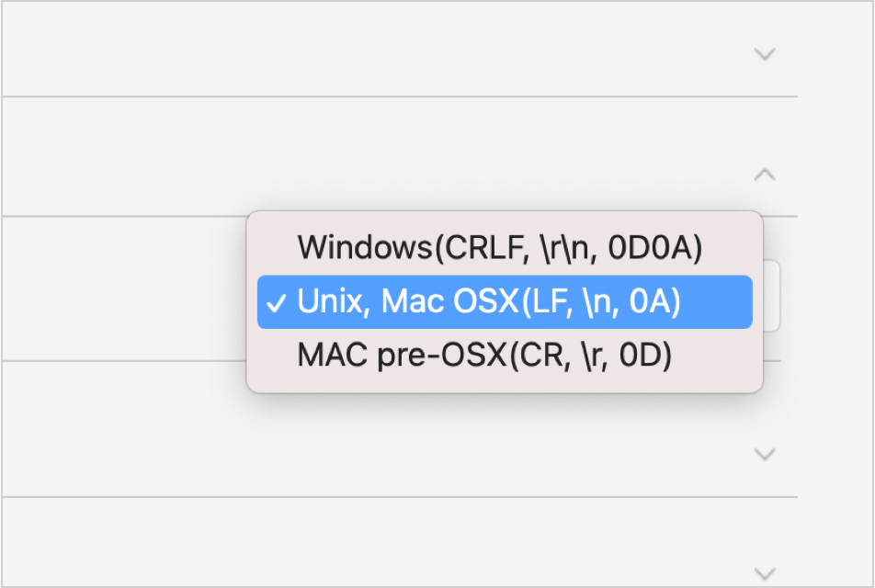Expand the bottommost section chevron
The width and height of the screenshot is (875, 588).
click(765, 571)
